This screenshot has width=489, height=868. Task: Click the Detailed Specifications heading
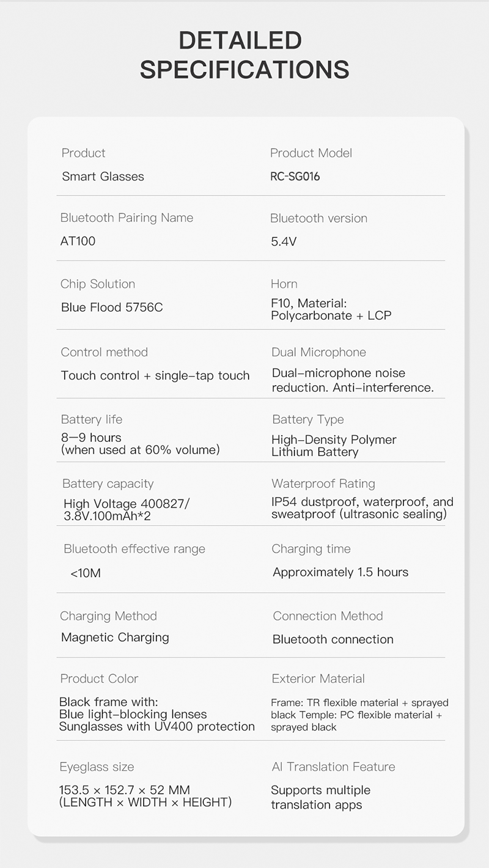tap(244, 55)
